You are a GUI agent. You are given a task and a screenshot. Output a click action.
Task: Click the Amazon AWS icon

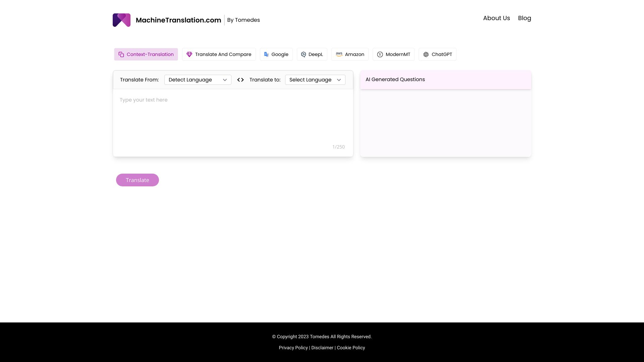click(x=339, y=54)
